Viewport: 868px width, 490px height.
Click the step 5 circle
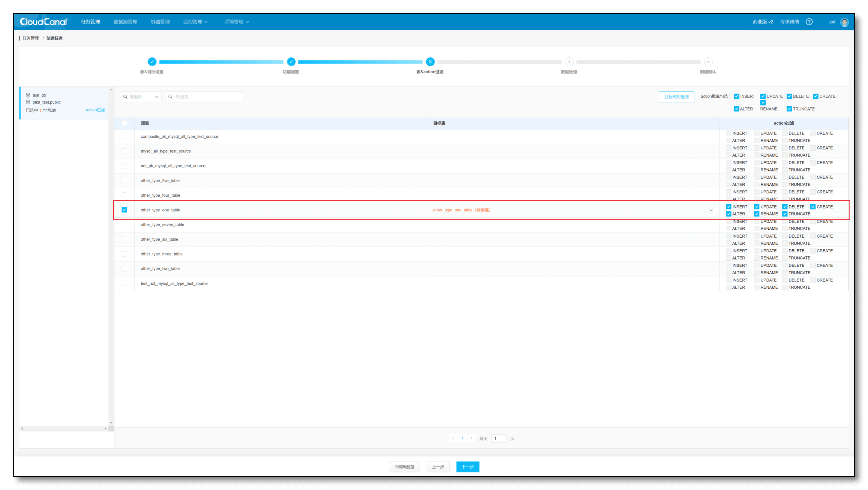click(x=708, y=62)
